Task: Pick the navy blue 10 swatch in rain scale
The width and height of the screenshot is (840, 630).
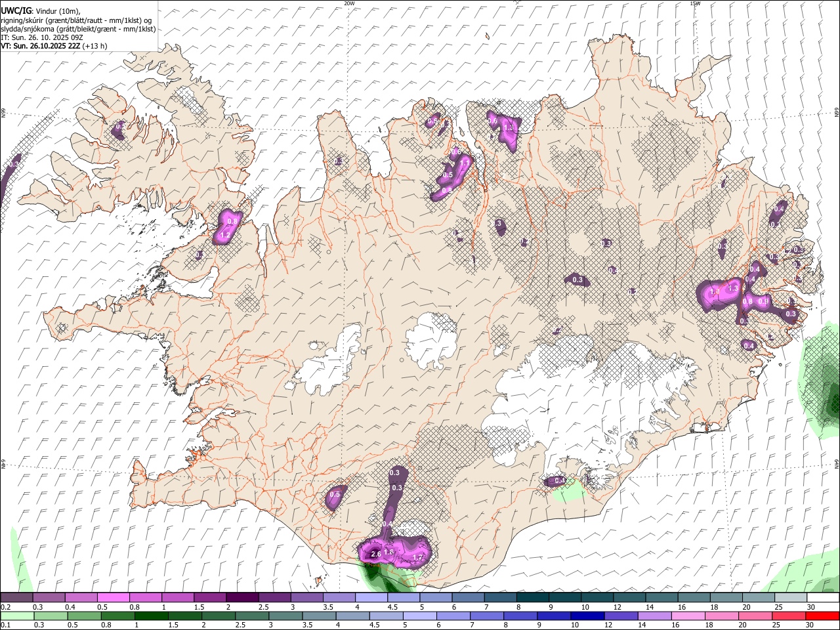Action: [x=586, y=616]
